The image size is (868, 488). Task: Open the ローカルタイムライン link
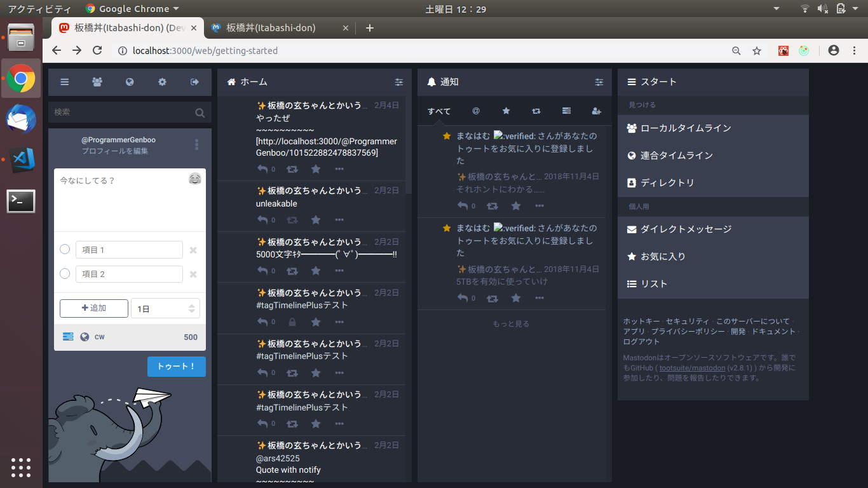686,128
